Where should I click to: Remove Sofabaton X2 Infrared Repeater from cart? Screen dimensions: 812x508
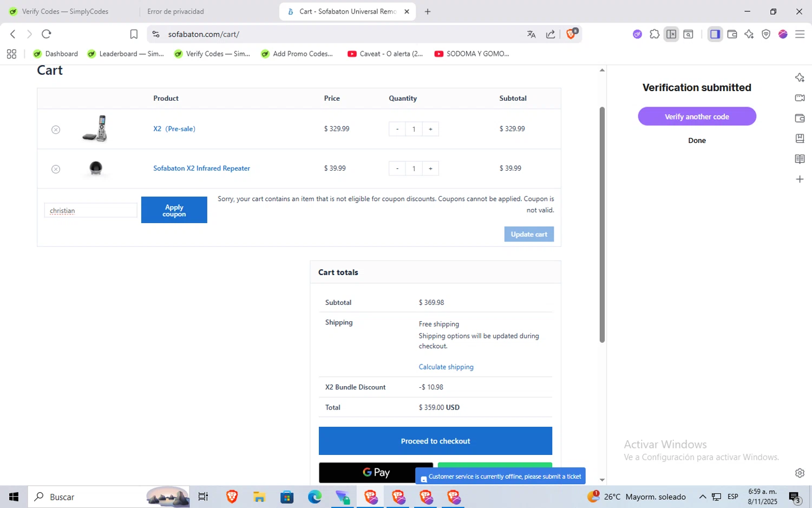coord(56,169)
